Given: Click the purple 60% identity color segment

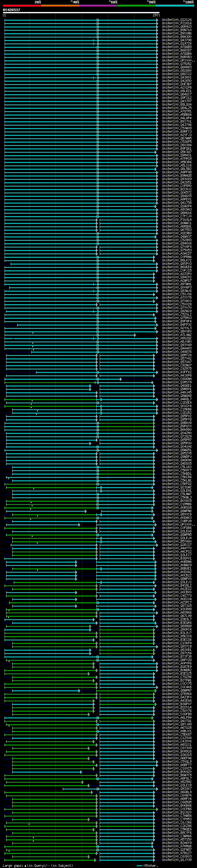Looking at the screenshot, I should (x=98, y=6).
